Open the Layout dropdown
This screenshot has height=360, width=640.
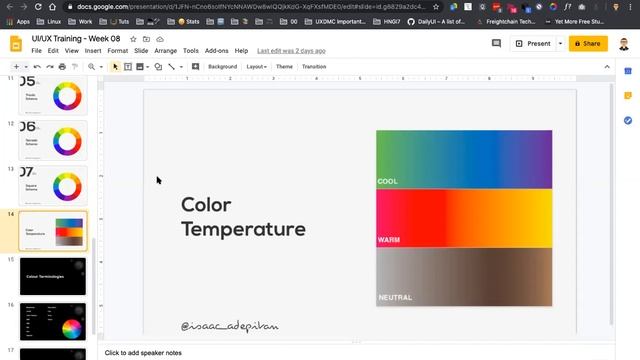pyautogui.click(x=256, y=67)
